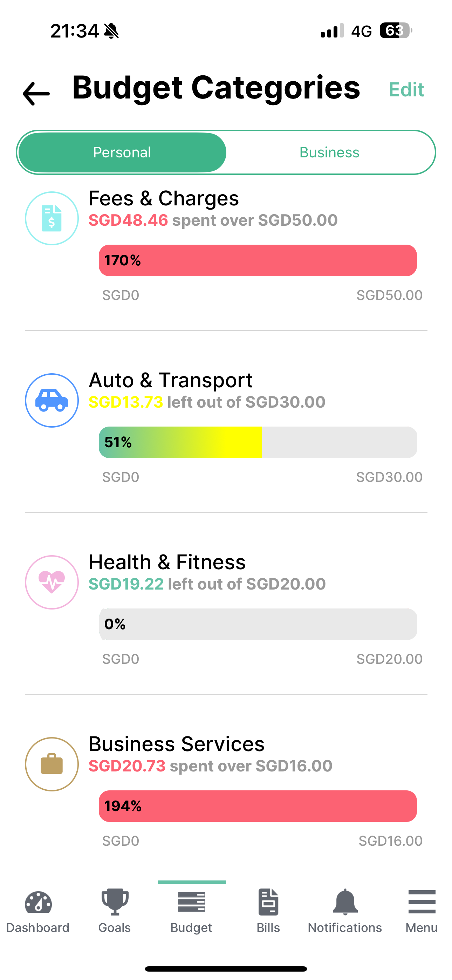Viewport: 452px width, 980px height.
Task: Open the Auto & Transport category title
Action: (170, 380)
